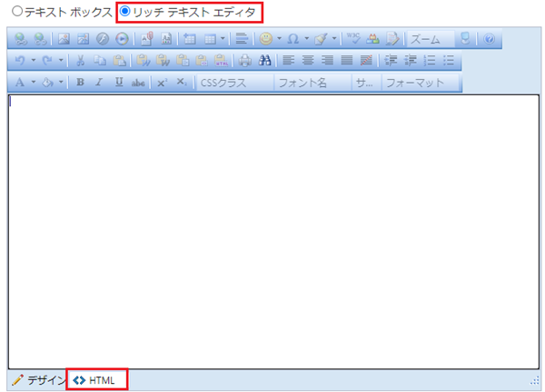
Task: Expand the format stripper dropdown arrow
Action: click(x=334, y=38)
